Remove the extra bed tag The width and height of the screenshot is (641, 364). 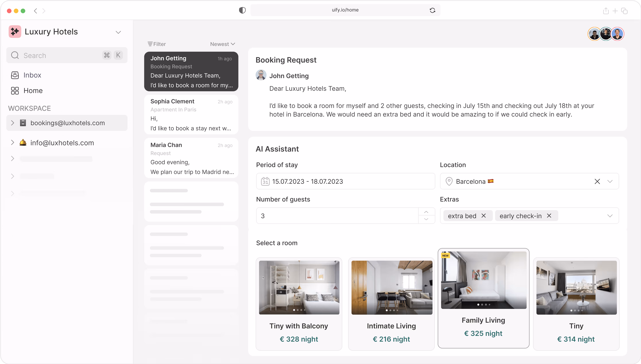click(484, 215)
